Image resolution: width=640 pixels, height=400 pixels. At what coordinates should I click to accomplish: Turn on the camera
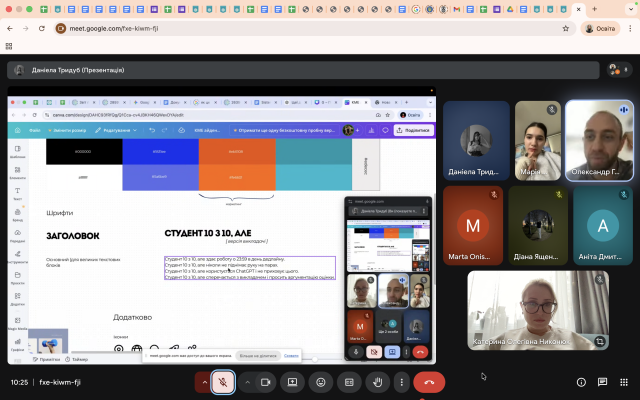[x=266, y=381]
